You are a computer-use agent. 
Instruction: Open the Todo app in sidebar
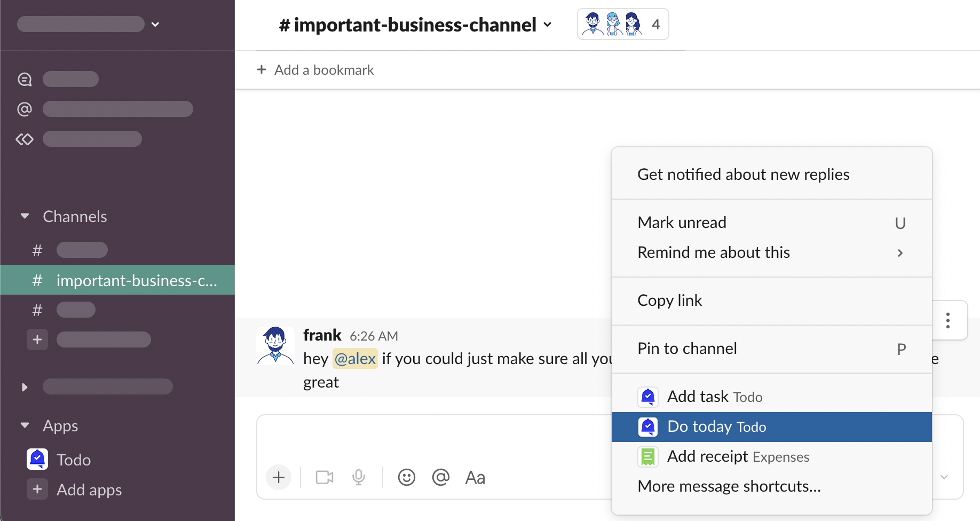click(x=73, y=460)
